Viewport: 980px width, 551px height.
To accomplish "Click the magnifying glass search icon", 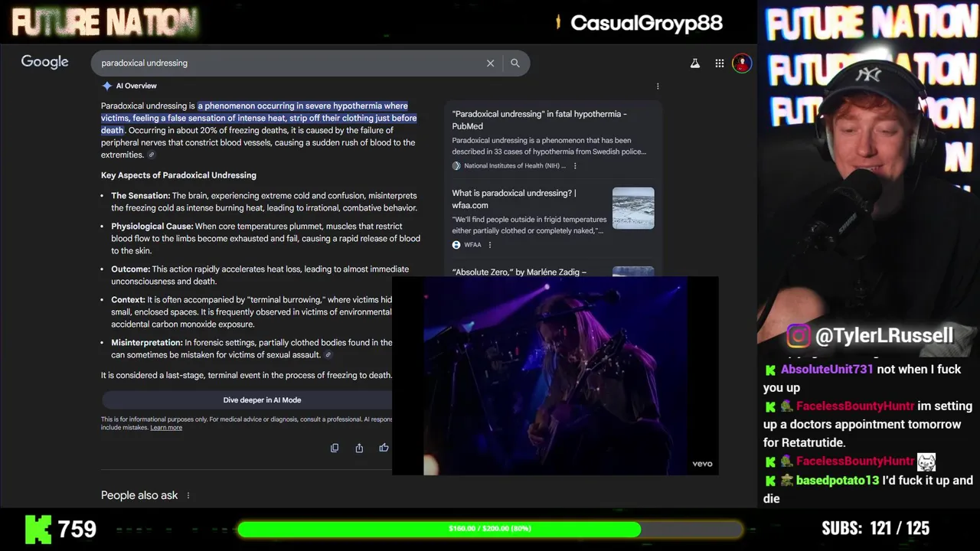I will click(515, 63).
